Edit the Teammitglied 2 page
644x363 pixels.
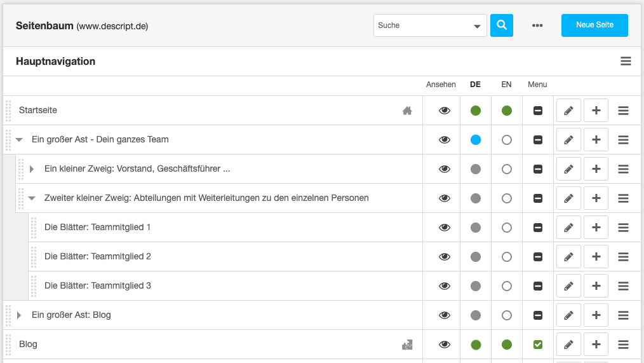point(568,257)
